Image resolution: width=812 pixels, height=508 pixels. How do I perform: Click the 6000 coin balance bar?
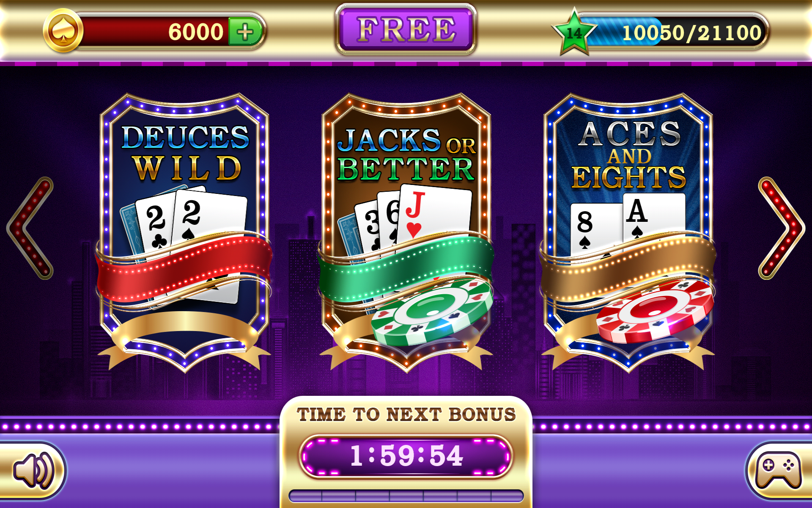169,31
